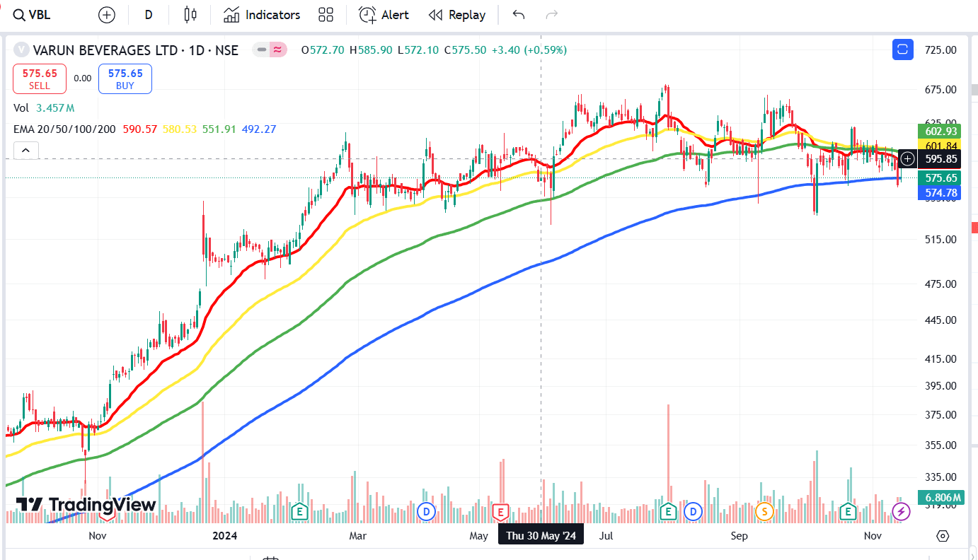Click the close price C575.50
The height and width of the screenshot is (560, 978).
(465, 50)
